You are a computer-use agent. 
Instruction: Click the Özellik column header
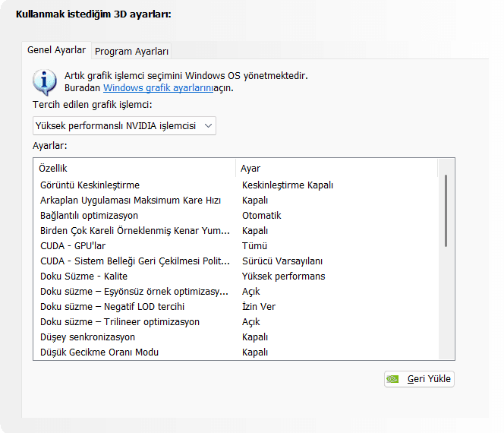pyautogui.click(x=134, y=168)
